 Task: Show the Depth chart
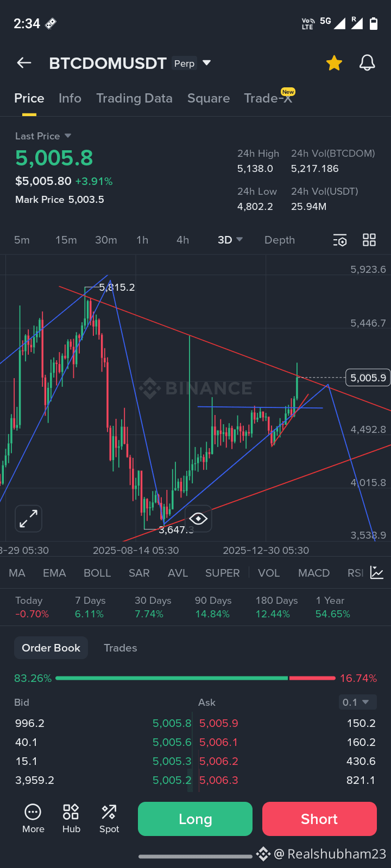click(x=280, y=240)
